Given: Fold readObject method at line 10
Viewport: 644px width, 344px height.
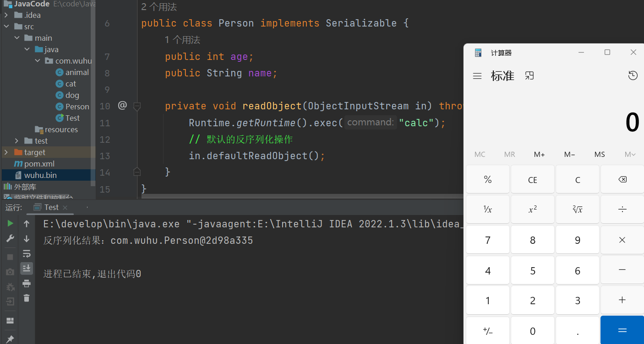Looking at the screenshot, I should tap(136, 106).
